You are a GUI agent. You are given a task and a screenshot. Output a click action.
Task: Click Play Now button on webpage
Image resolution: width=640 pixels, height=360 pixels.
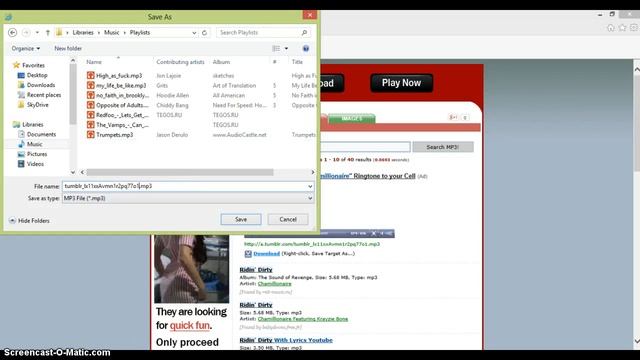[x=401, y=83]
